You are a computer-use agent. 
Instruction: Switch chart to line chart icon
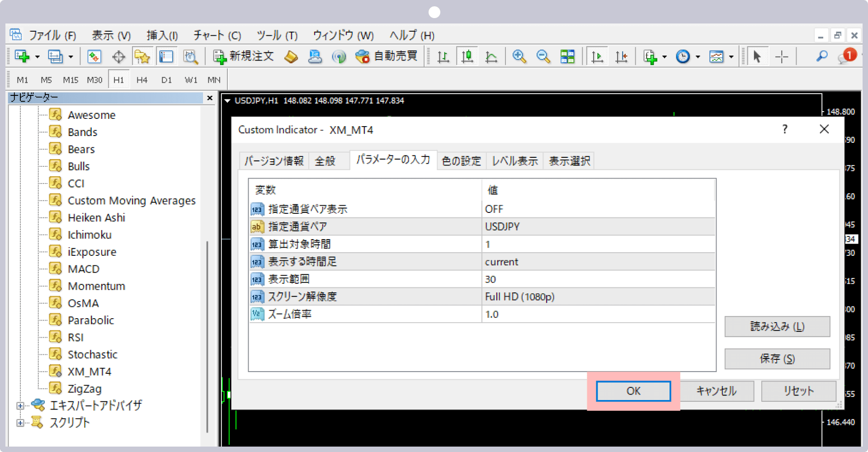pyautogui.click(x=491, y=56)
